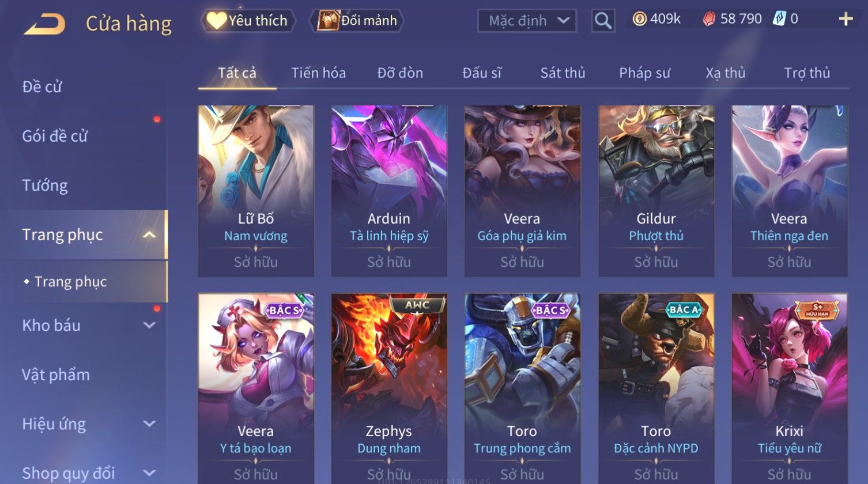Open Vật phẩm in the sidebar
The width and height of the screenshot is (868, 484).
click(56, 375)
